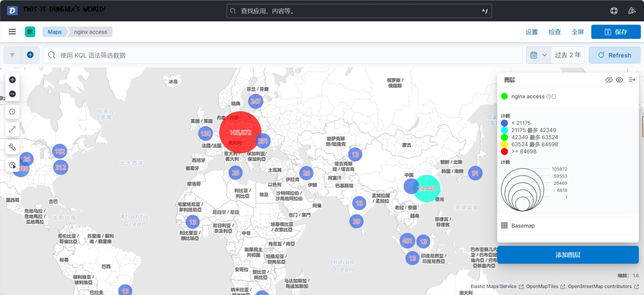The width and height of the screenshot is (644, 295).
Task: Click the 182 cluster marker
Action: (60, 151)
